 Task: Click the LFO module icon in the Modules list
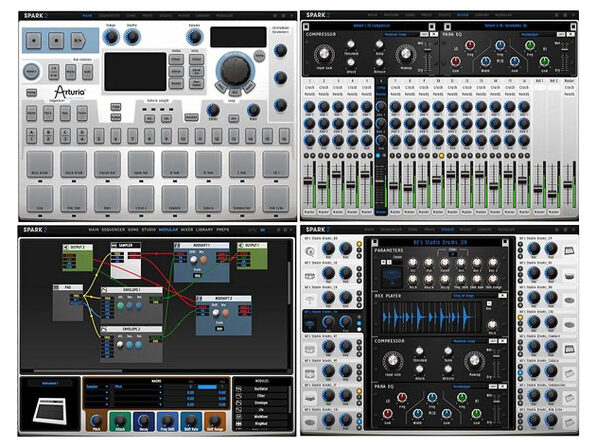pos(239,410)
